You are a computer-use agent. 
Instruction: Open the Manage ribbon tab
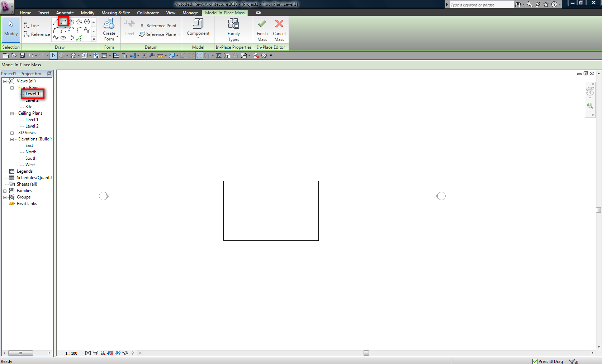[x=190, y=13]
